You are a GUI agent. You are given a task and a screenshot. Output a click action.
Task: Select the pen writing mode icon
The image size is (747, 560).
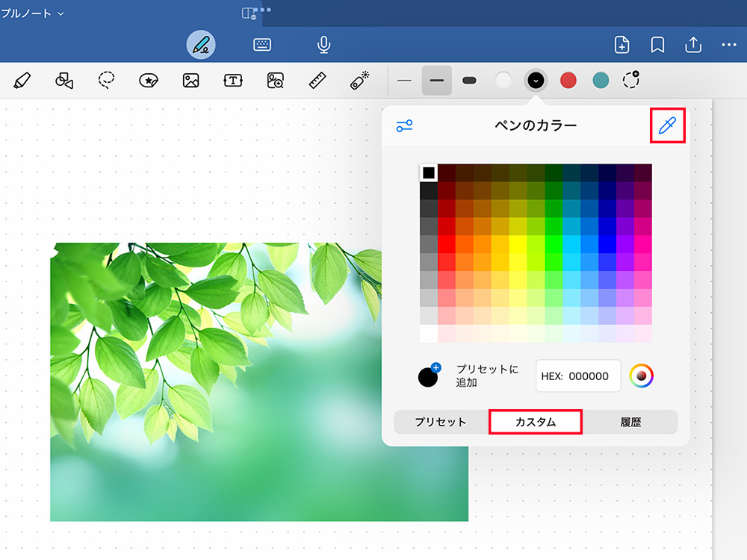pyautogui.click(x=200, y=45)
